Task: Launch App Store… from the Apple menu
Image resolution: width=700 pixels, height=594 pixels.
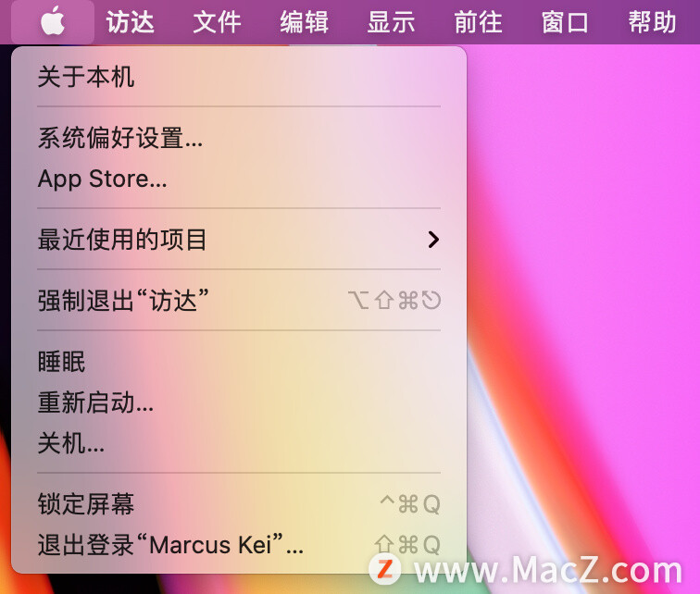Action: (239, 179)
